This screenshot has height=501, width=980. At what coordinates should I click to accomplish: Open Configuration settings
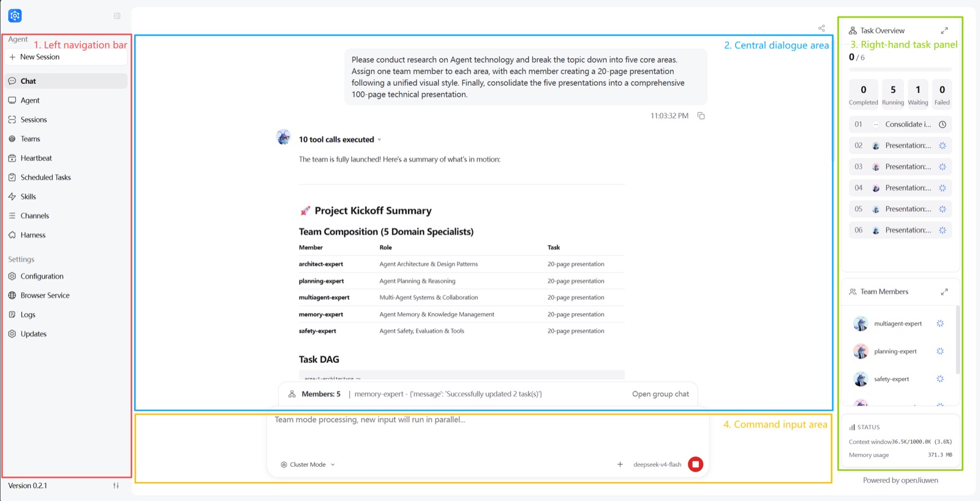tap(67, 276)
